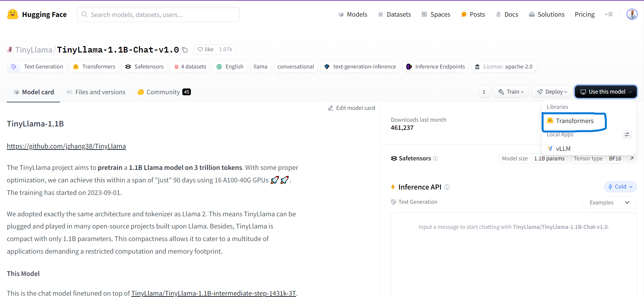This screenshot has width=644, height=297.
Task: Click the Text Generation task icon in sidebar
Action: pyautogui.click(x=394, y=202)
